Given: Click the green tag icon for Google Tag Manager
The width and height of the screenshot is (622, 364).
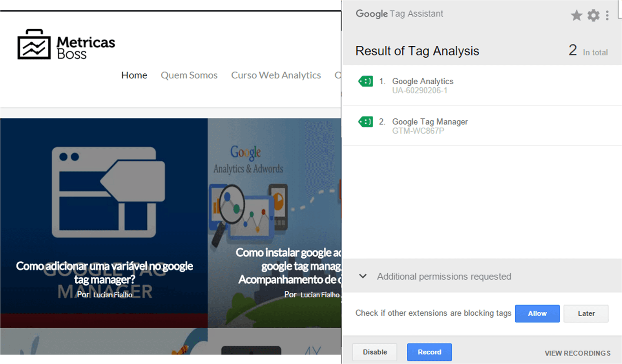Looking at the screenshot, I should pyautogui.click(x=366, y=122).
